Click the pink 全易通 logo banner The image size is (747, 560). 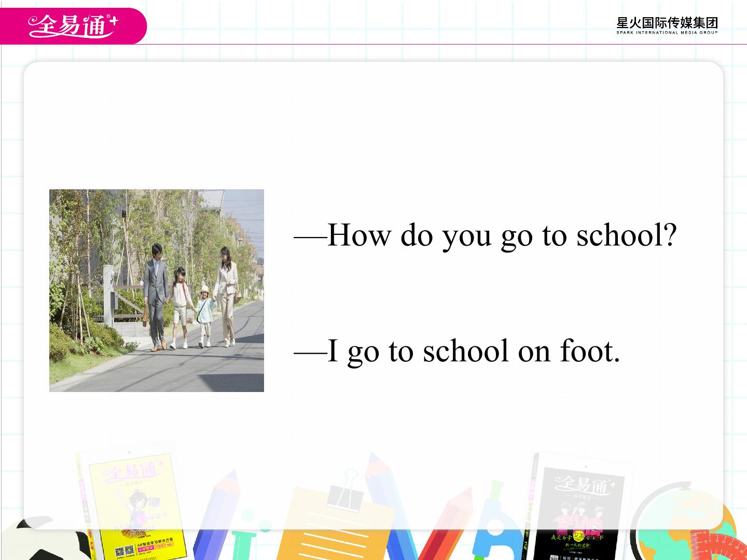click(x=73, y=26)
